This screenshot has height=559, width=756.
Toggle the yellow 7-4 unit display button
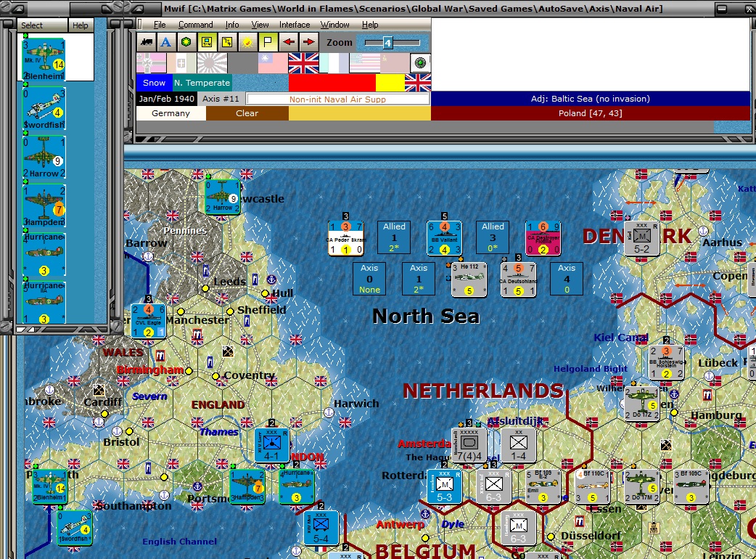coord(207,42)
